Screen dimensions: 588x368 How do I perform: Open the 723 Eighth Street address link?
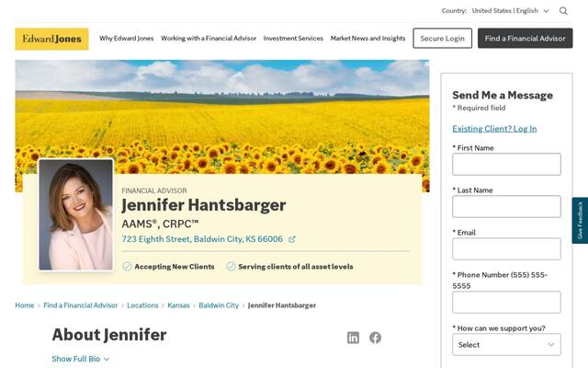[x=202, y=239]
